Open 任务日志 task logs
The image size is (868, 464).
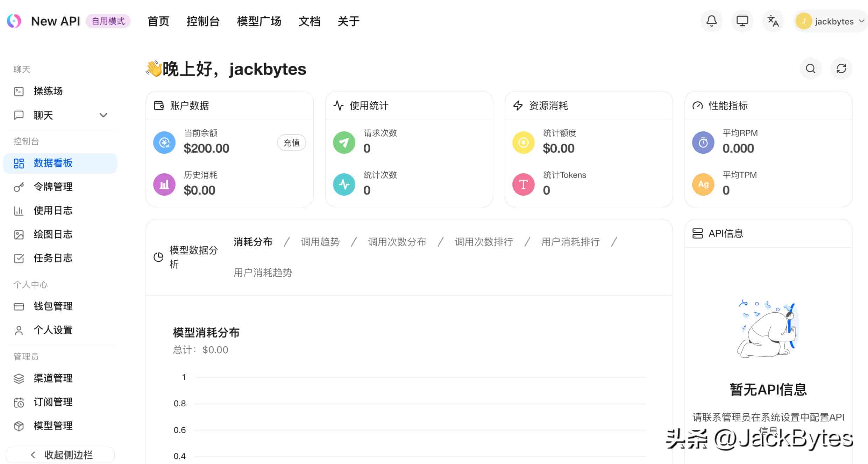60,258
